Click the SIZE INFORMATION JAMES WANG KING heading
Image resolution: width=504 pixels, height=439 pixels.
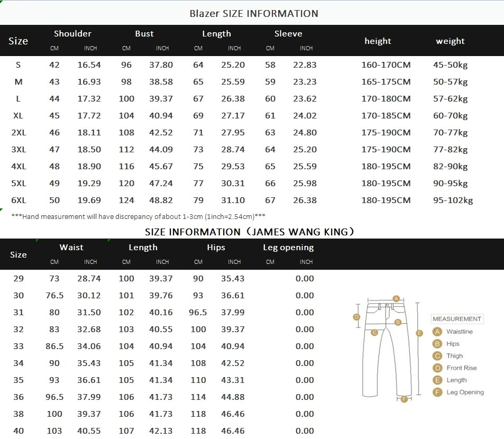[252, 232]
